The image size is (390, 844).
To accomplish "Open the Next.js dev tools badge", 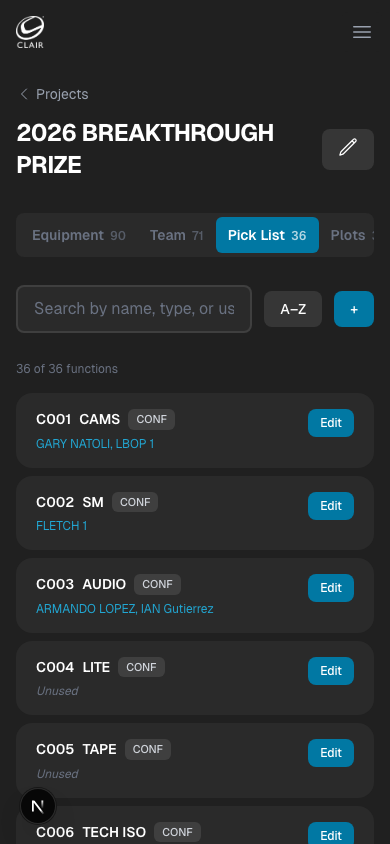I will tap(38, 806).
